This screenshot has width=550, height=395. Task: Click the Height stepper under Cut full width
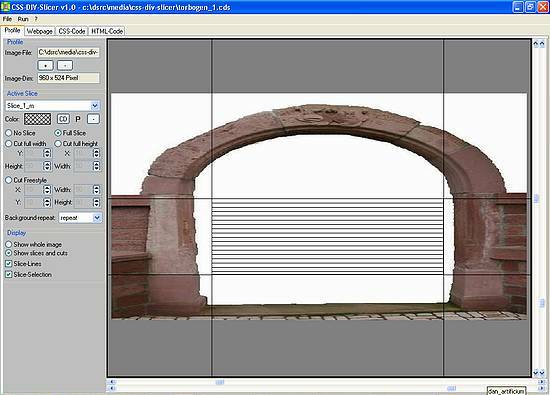click(x=47, y=166)
